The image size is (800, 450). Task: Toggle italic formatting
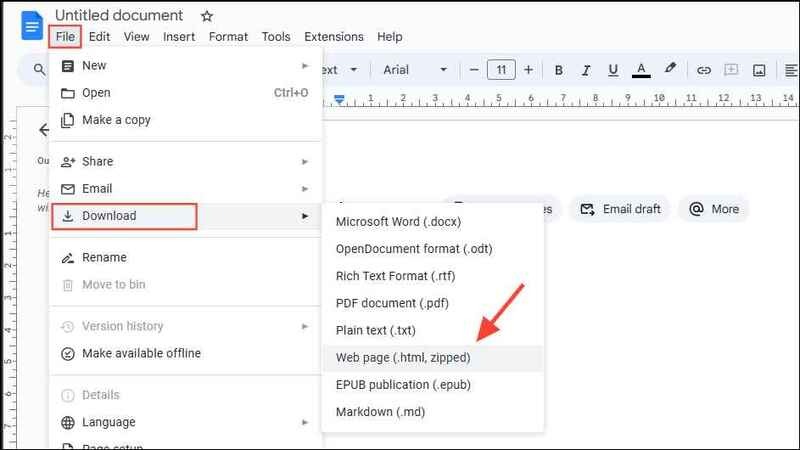[586, 70]
